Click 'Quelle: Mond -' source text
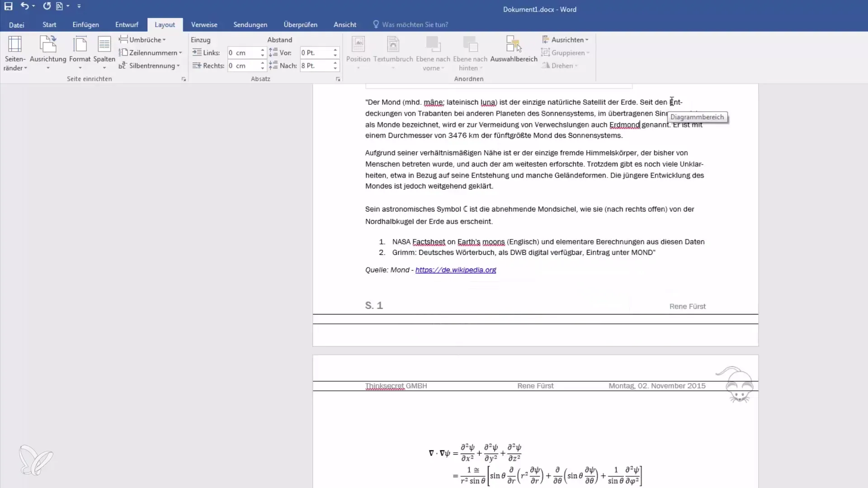This screenshot has width=868, height=488. tap(389, 270)
